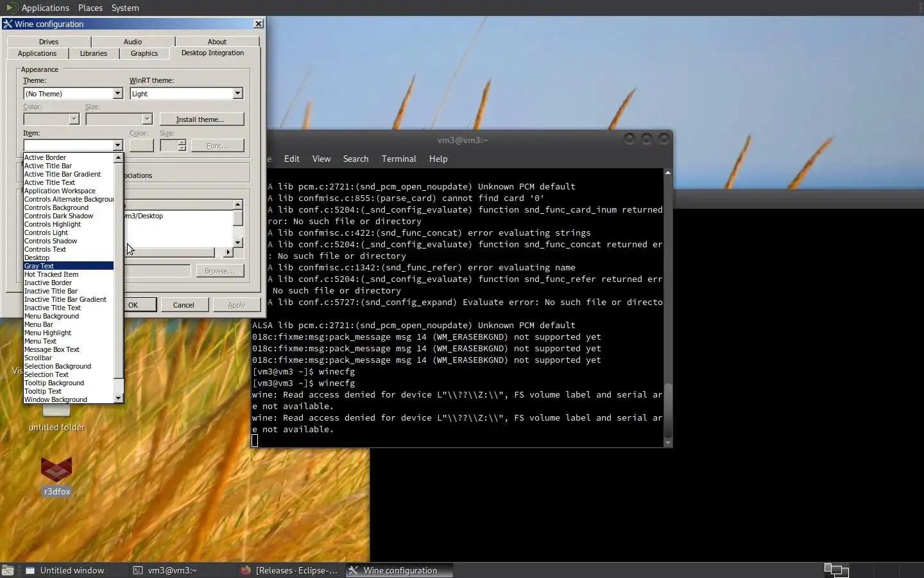This screenshot has height=578, width=924.
Task: Click the Cancel button
Action: tap(184, 305)
